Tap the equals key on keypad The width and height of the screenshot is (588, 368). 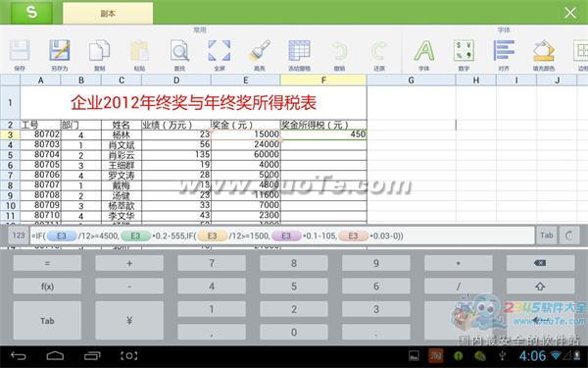coord(47,263)
